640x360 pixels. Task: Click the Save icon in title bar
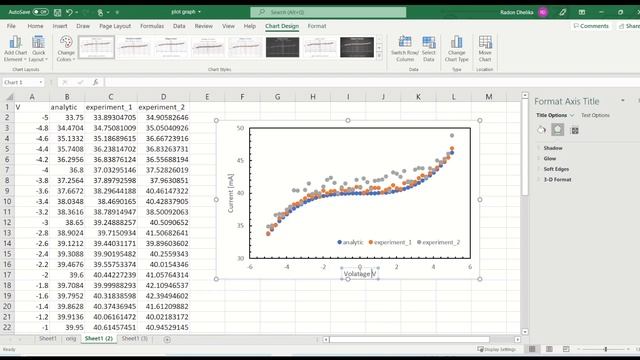click(58, 12)
